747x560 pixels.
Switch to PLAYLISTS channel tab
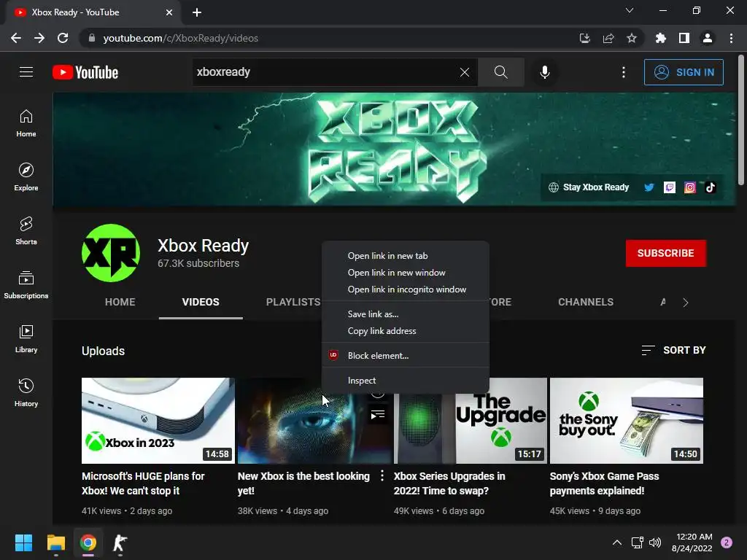coord(293,302)
